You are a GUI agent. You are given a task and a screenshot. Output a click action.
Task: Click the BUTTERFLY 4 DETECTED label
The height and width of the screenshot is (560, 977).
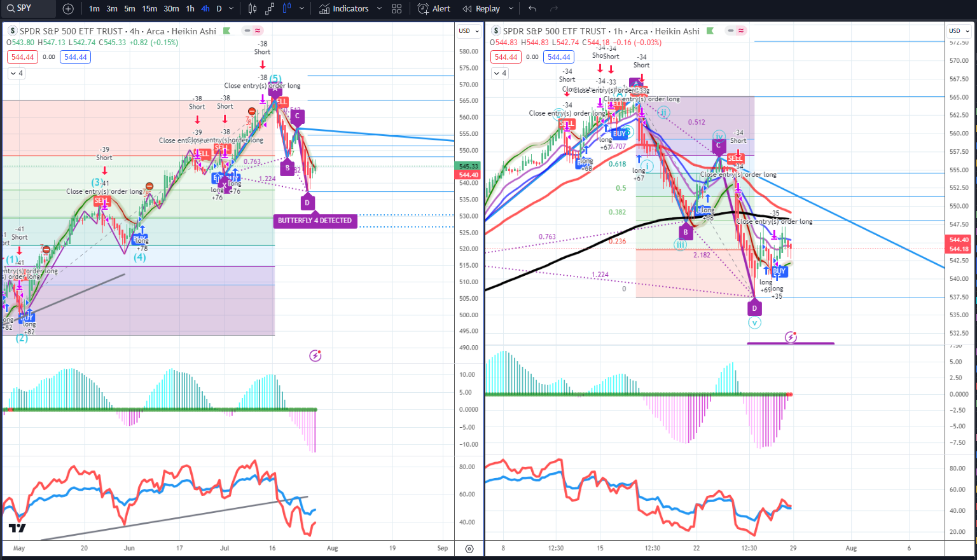click(315, 221)
